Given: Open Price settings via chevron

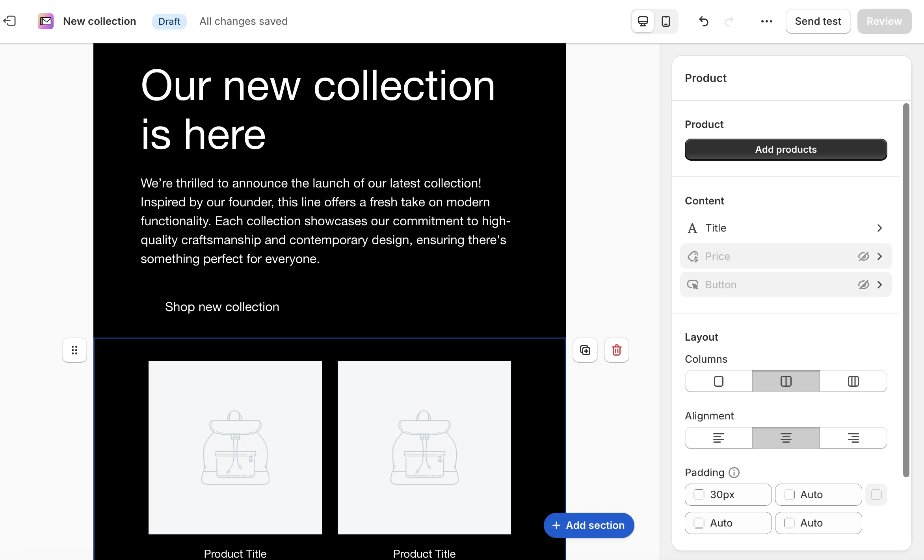Looking at the screenshot, I should click(879, 256).
